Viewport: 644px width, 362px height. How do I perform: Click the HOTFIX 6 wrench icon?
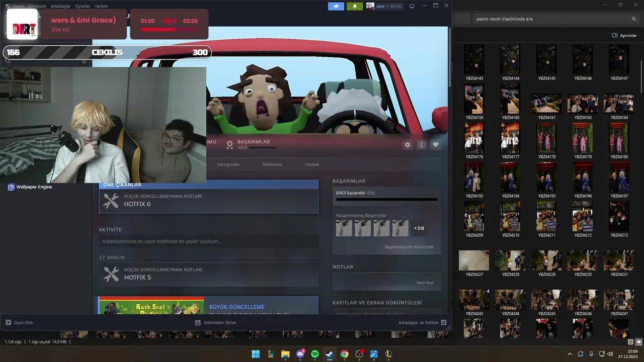pos(111,201)
